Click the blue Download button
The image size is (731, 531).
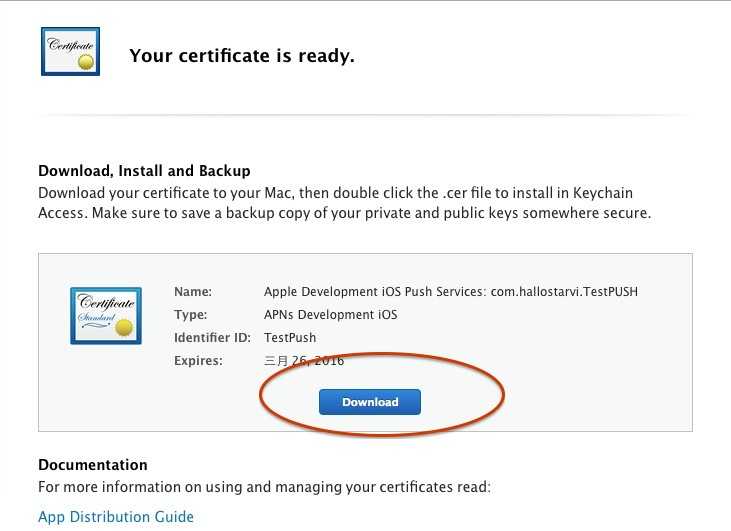click(x=370, y=402)
